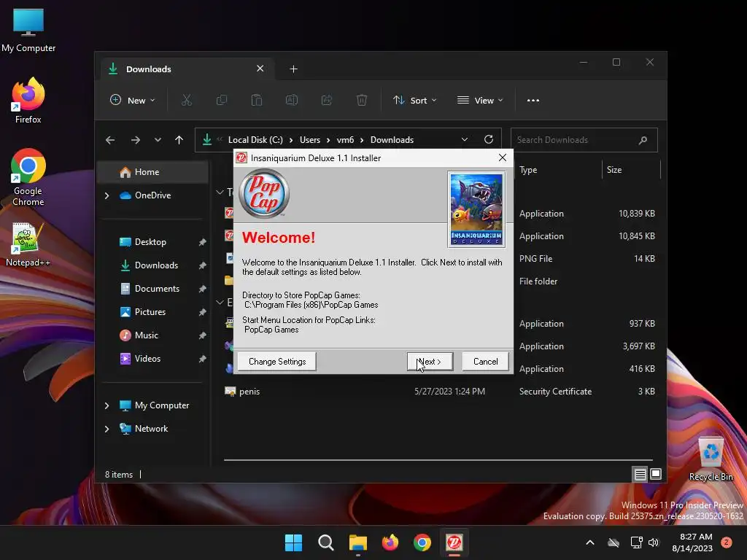This screenshot has height=560, width=747.
Task: Show hidden icons in system tray
Action: [589, 542]
